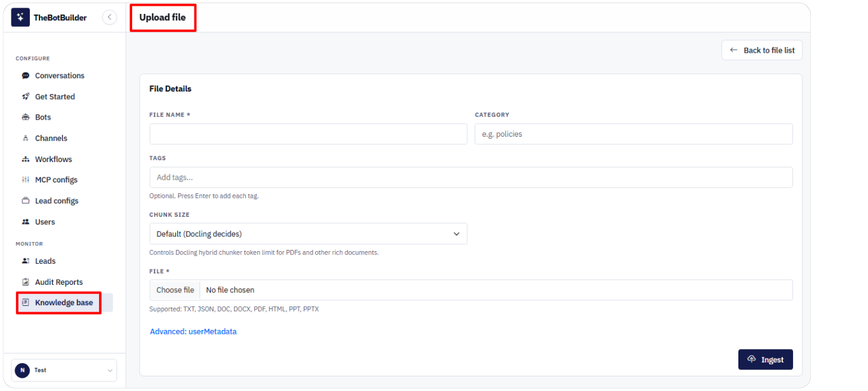Focus the Add tags input field
The image size is (868, 391).
[x=471, y=177]
